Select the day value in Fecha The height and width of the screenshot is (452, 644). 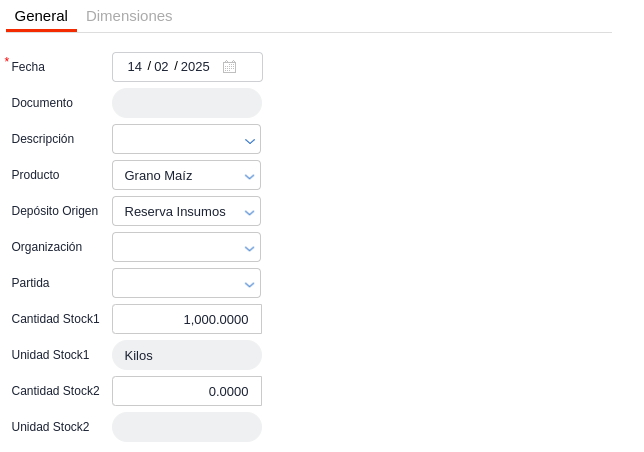click(x=135, y=67)
